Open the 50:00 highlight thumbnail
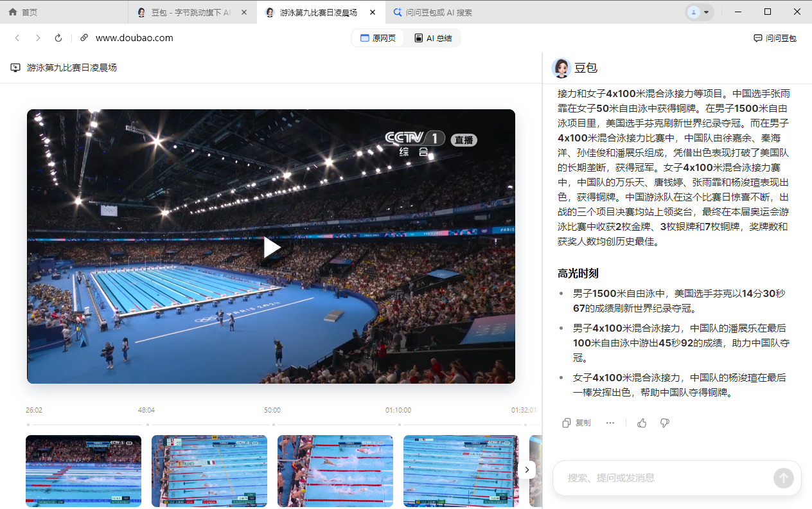812x509 pixels. [335, 471]
